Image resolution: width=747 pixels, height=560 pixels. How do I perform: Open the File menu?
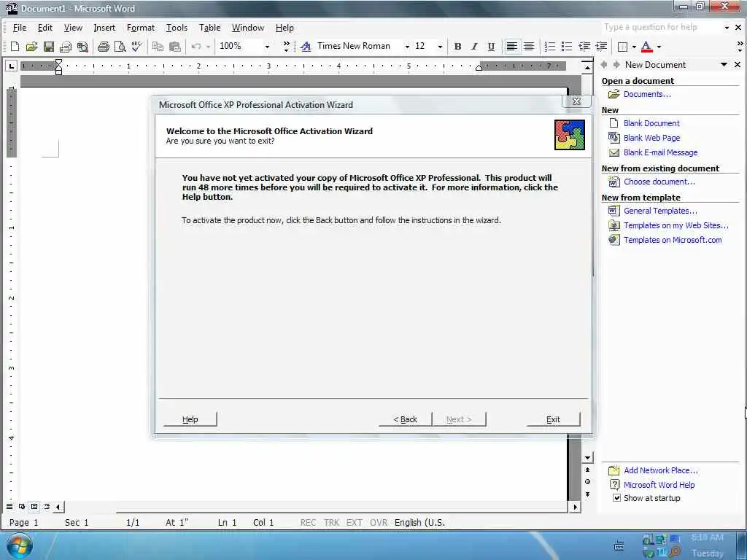tap(20, 28)
